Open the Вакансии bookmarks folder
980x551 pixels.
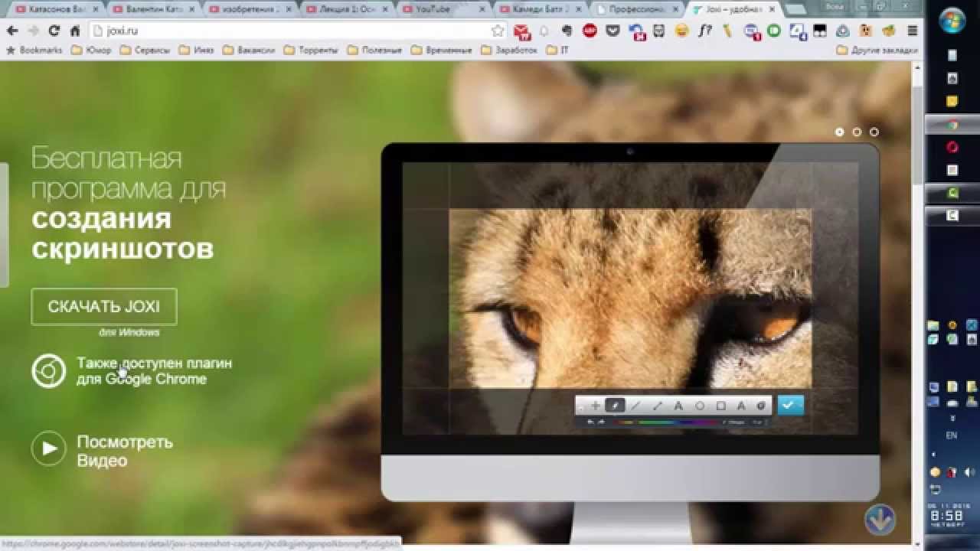click(249, 51)
